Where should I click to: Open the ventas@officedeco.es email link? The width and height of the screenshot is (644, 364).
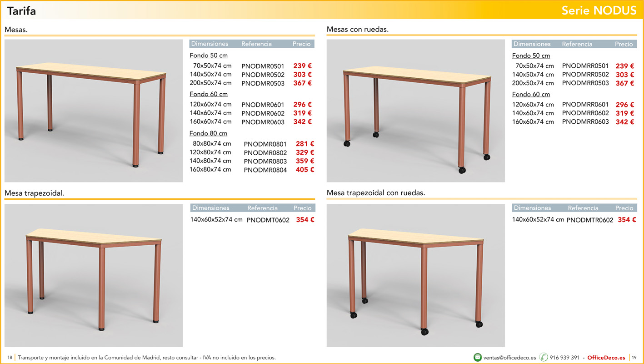[x=509, y=358]
